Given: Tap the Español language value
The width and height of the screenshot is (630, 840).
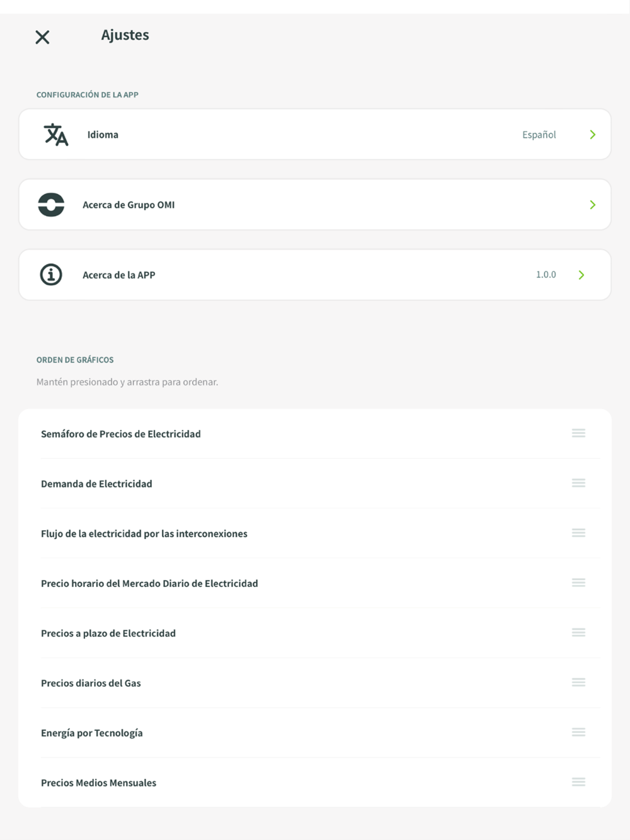Looking at the screenshot, I should coord(539,135).
